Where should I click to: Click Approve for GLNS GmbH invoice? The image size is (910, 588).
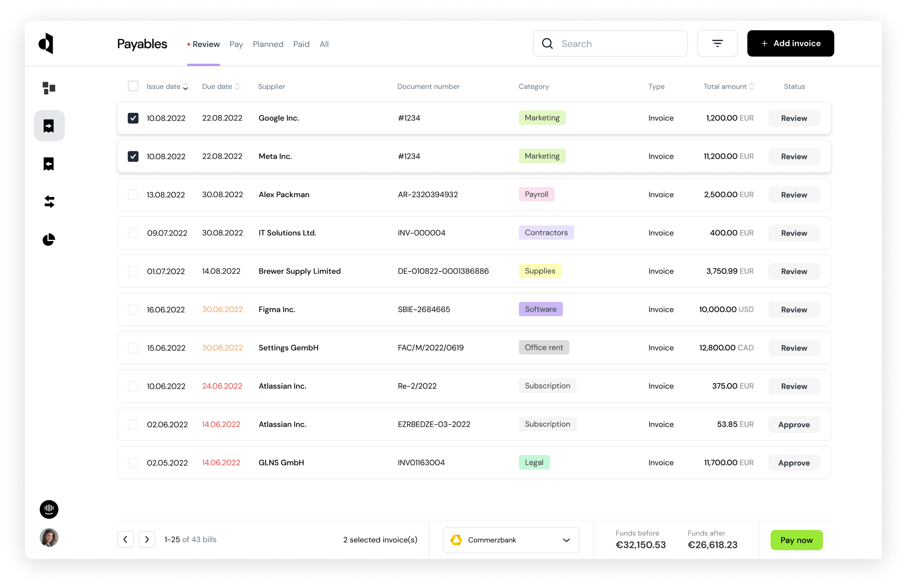[794, 463]
